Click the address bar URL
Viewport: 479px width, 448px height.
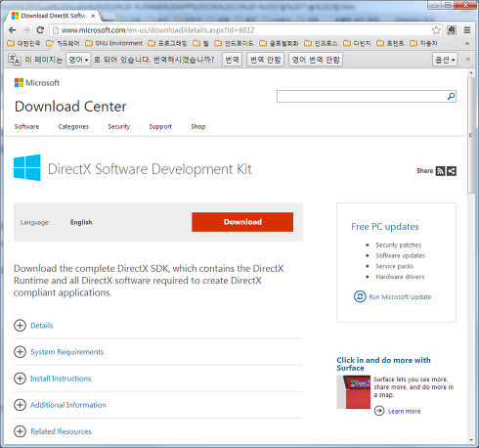point(157,30)
